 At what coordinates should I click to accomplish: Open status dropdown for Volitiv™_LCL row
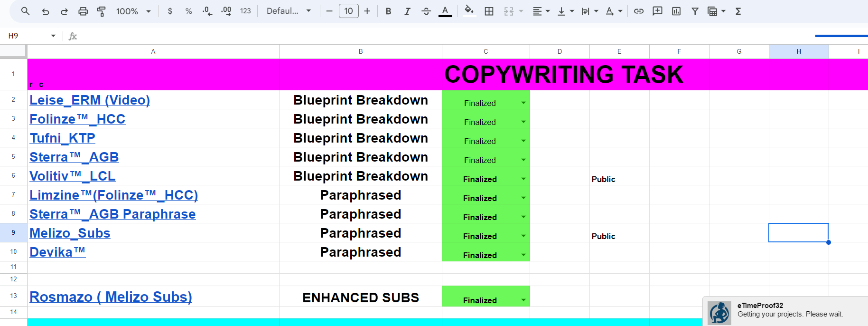pos(523,179)
